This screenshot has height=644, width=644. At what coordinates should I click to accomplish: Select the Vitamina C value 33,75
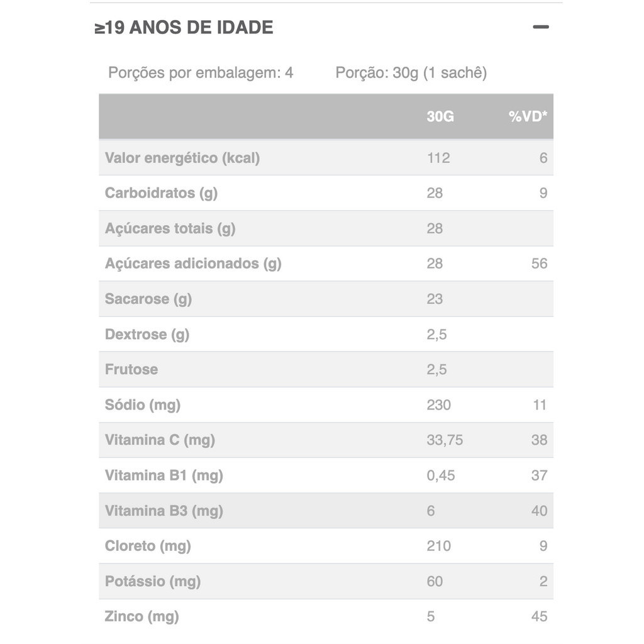pyautogui.click(x=445, y=440)
